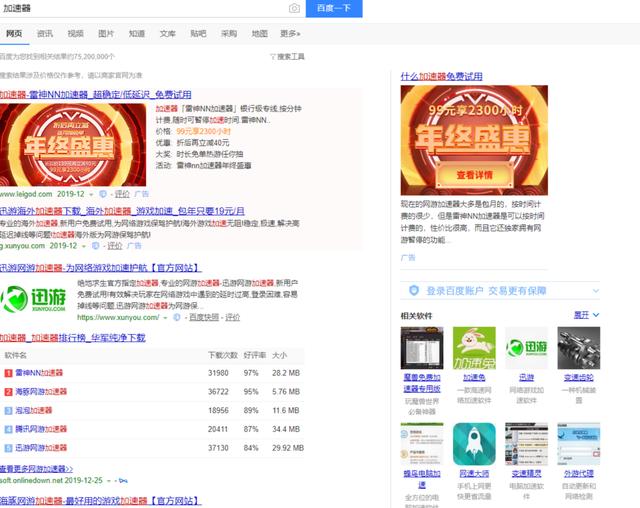Screen dimensions: 640x508
Task: Switch to the 视频 tab
Action: coord(76,33)
